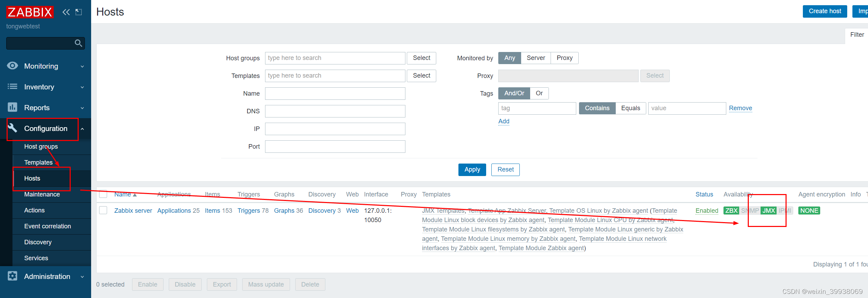Expand the Reports menu chevron
Screen dimensions: 868x298
click(x=82, y=108)
